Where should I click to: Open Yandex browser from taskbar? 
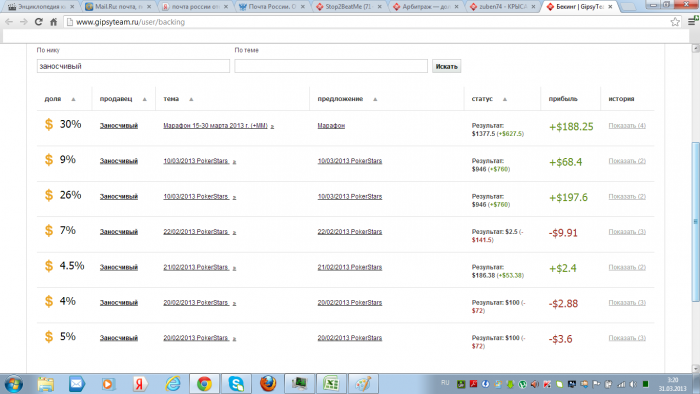[x=140, y=384]
